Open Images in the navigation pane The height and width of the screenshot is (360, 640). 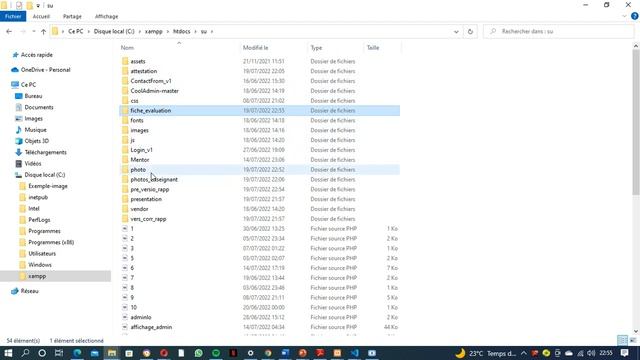pyautogui.click(x=33, y=118)
